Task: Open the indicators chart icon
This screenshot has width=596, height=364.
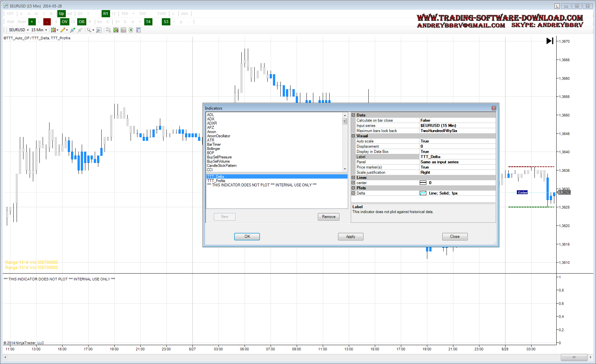Action: 123,30
